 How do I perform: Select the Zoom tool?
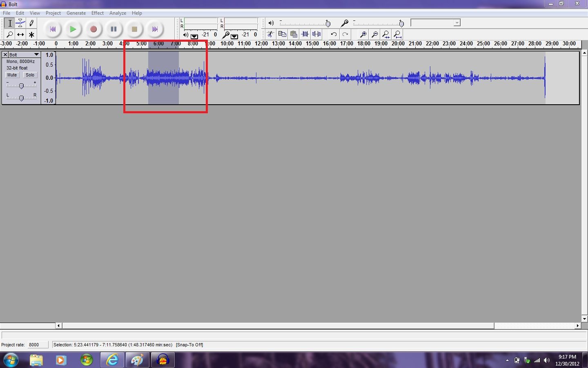(9, 35)
